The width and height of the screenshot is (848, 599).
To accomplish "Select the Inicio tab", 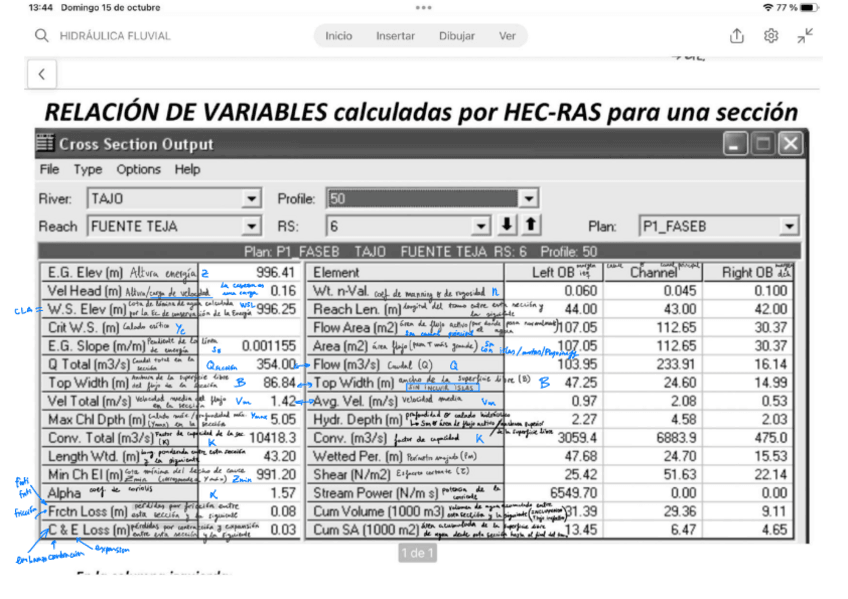I will (339, 36).
